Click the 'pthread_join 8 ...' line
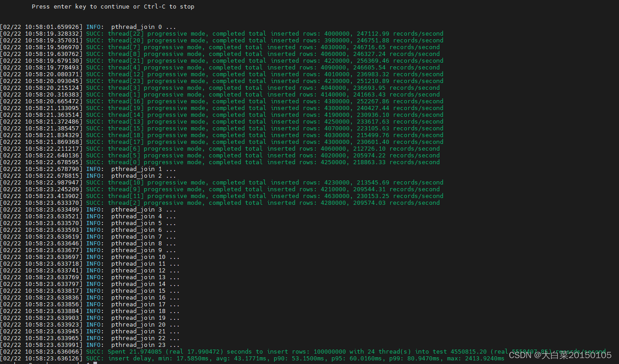This screenshot has width=619, height=364. [x=88, y=244]
